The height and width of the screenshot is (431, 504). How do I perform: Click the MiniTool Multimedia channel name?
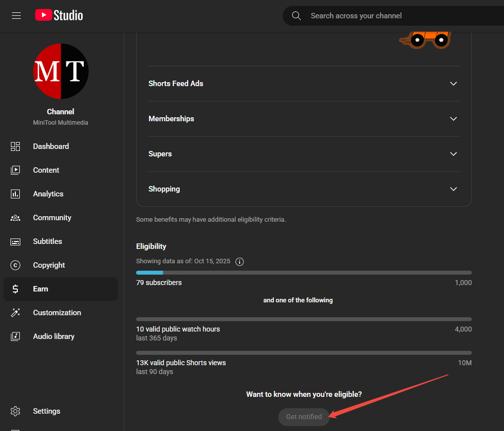tap(60, 122)
